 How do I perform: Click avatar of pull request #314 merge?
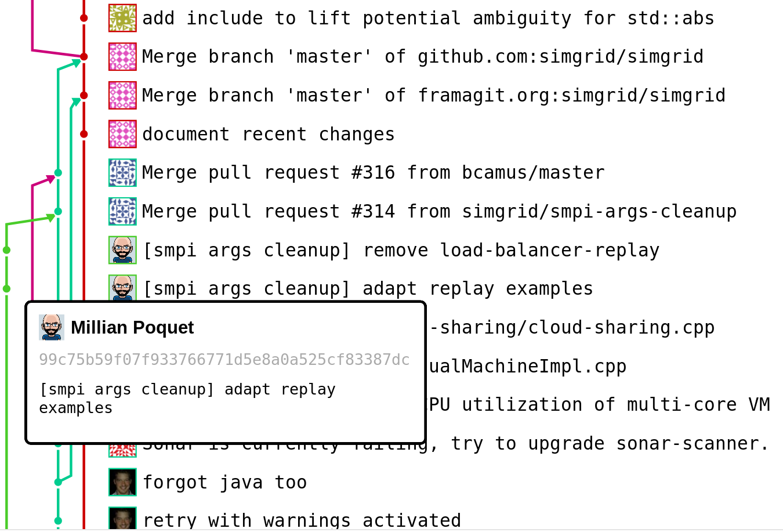(122, 212)
